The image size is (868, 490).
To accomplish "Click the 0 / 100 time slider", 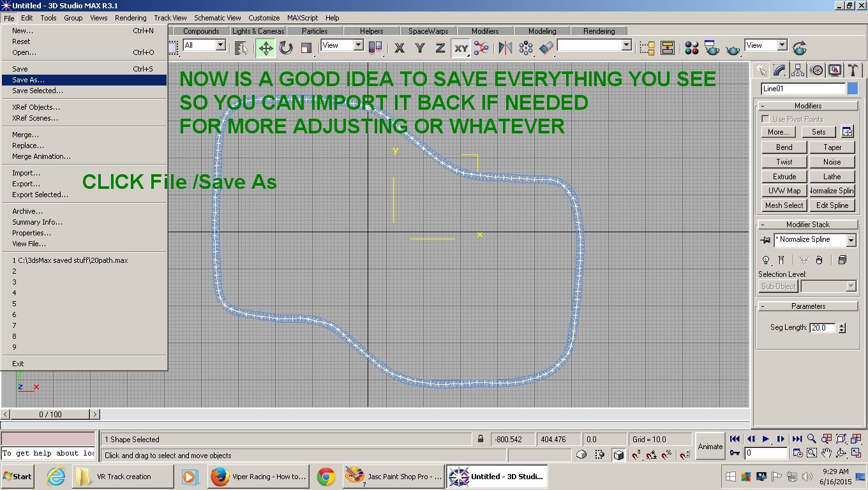I will point(50,415).
